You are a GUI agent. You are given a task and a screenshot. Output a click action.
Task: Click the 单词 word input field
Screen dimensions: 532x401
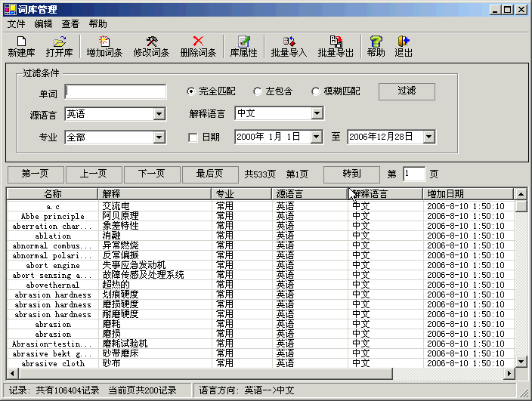[x=116, y=91]
